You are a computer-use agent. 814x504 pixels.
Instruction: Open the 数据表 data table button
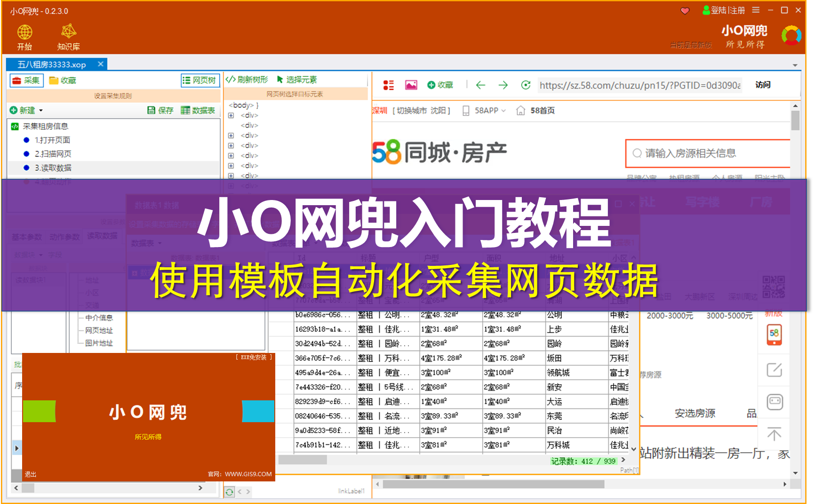(198, 110)
